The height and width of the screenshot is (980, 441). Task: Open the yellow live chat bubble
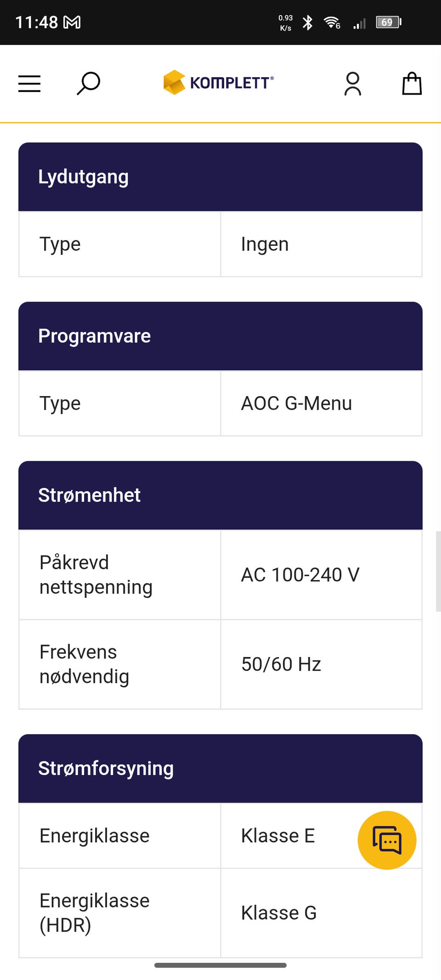[387, 840]
